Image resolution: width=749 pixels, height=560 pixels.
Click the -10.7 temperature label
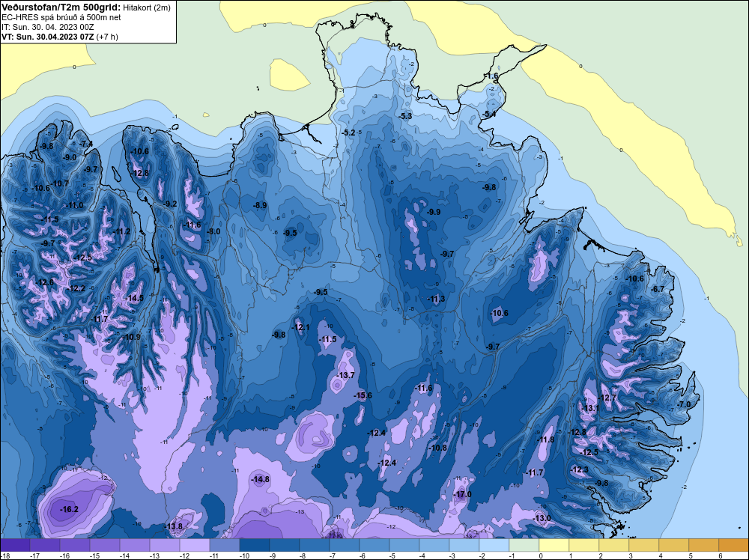click(60, 183)
